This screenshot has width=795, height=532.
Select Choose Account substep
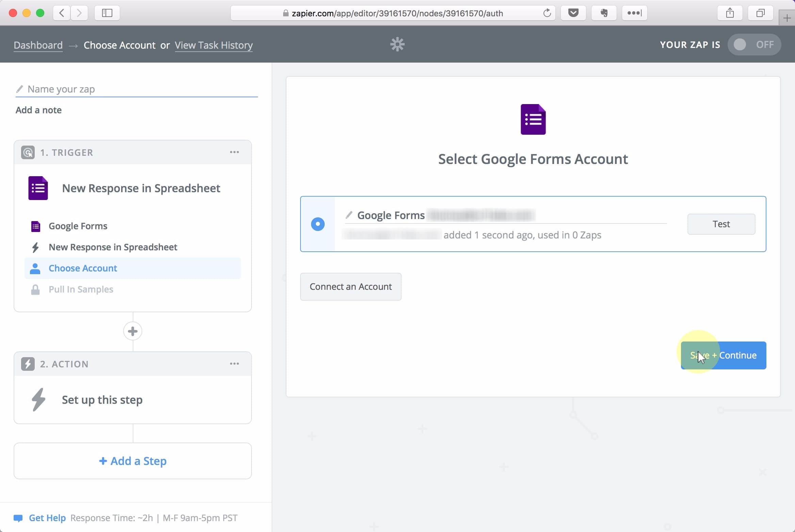(x=133, y=268)
